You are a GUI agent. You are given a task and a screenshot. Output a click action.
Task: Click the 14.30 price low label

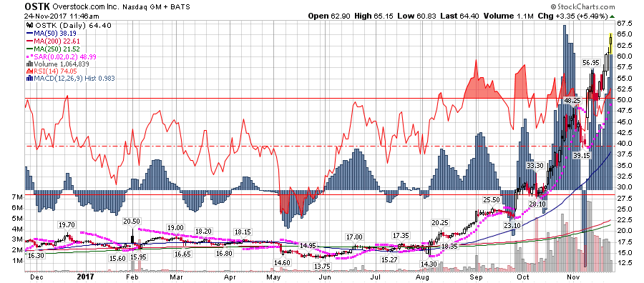click(x=429, y=265)
